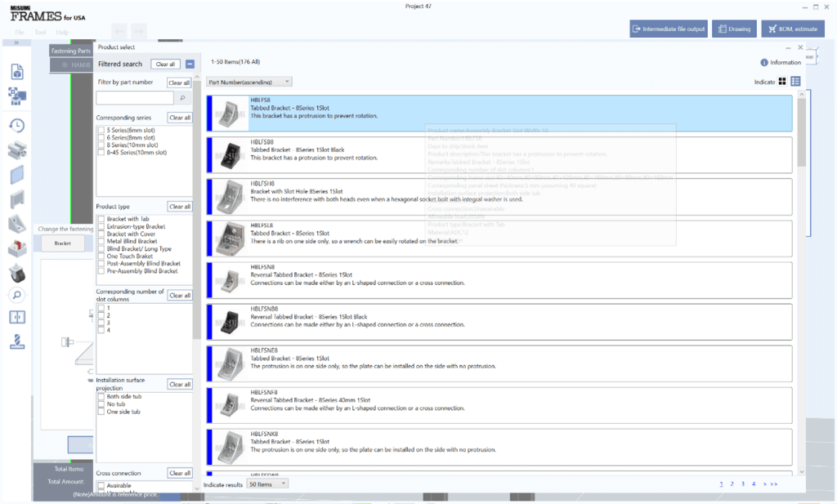Open the new project document icon in sidebar
The image size is (837, 504).
(x=17, y=71)
